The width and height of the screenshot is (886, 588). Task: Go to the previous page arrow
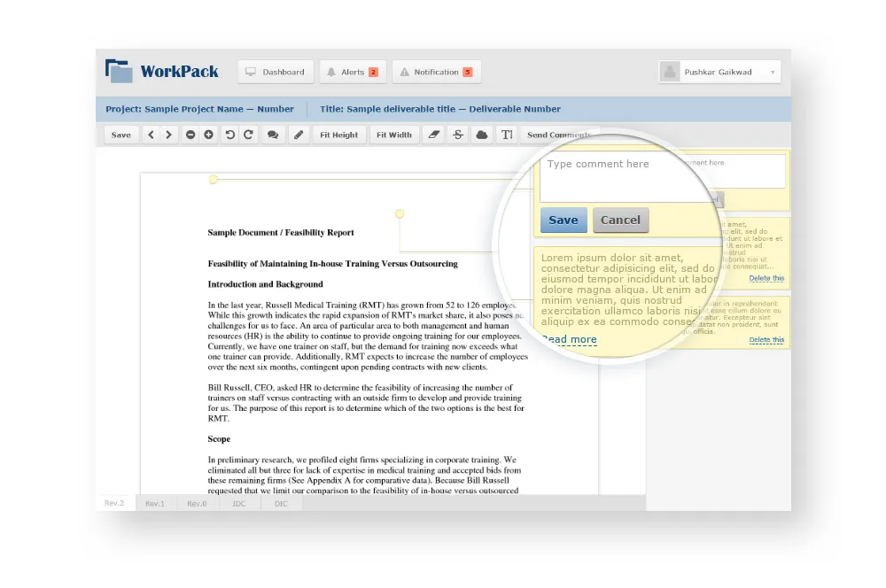(x=151, y=135)
